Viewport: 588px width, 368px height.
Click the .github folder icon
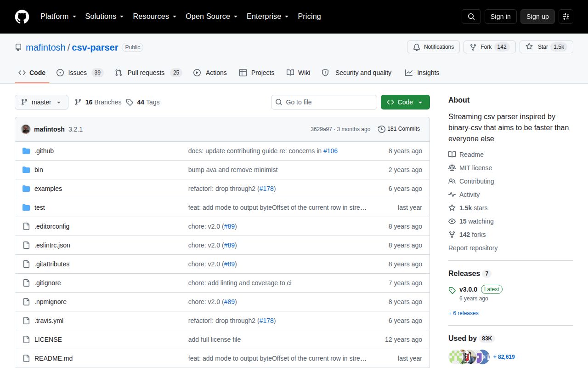(26, 151)
